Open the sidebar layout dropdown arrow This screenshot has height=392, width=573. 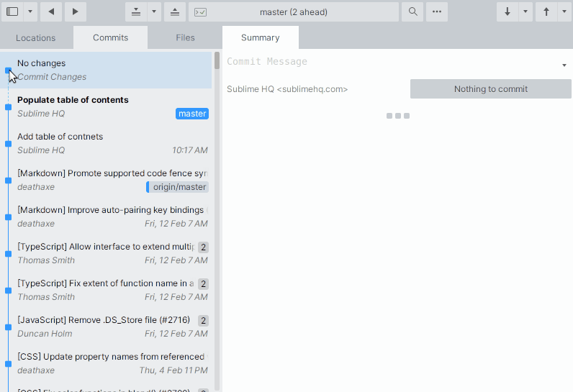click(30, 12)
